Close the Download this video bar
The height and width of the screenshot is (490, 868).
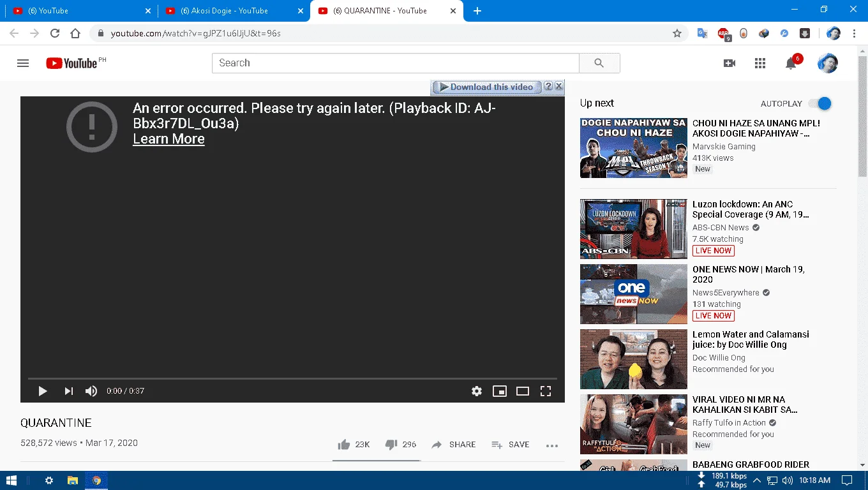pos(558,86)
